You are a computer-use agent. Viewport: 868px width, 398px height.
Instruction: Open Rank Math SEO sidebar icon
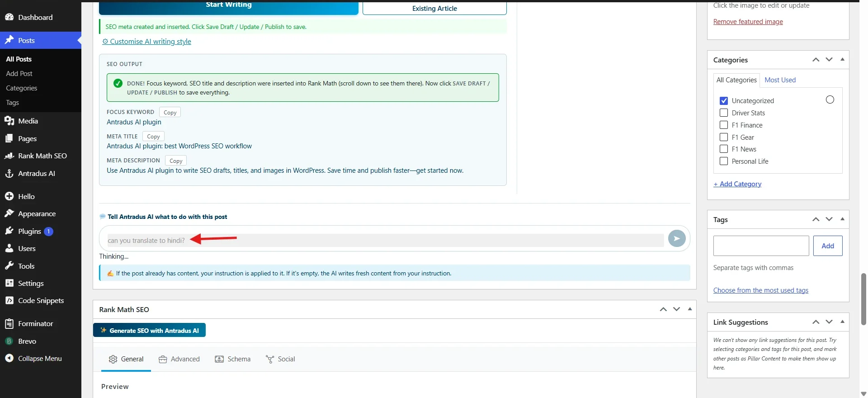click(x=9, y=156)
